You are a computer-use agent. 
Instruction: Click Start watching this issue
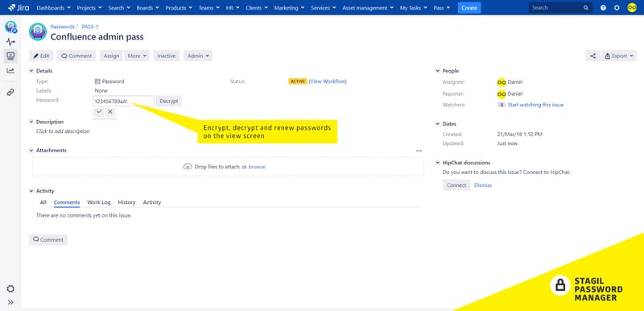(535, 105)
